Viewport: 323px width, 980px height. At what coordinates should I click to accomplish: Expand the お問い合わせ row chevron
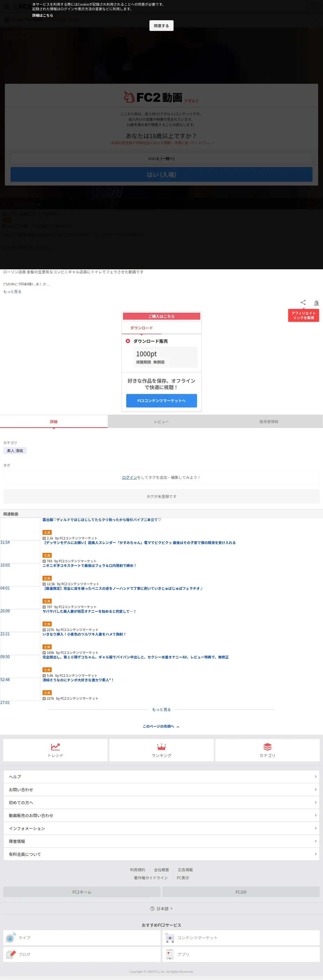click(x=315, y=789)
